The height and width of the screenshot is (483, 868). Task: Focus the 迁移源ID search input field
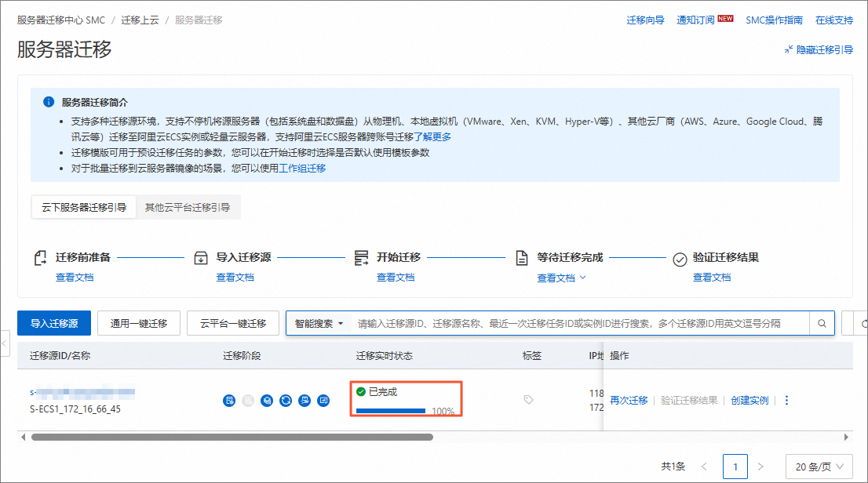pyautogui.click(x=580, y=323)
